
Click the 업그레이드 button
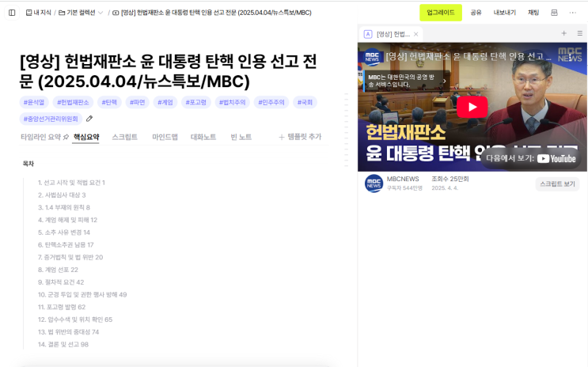pyautogui.click(x=441, y=13)
